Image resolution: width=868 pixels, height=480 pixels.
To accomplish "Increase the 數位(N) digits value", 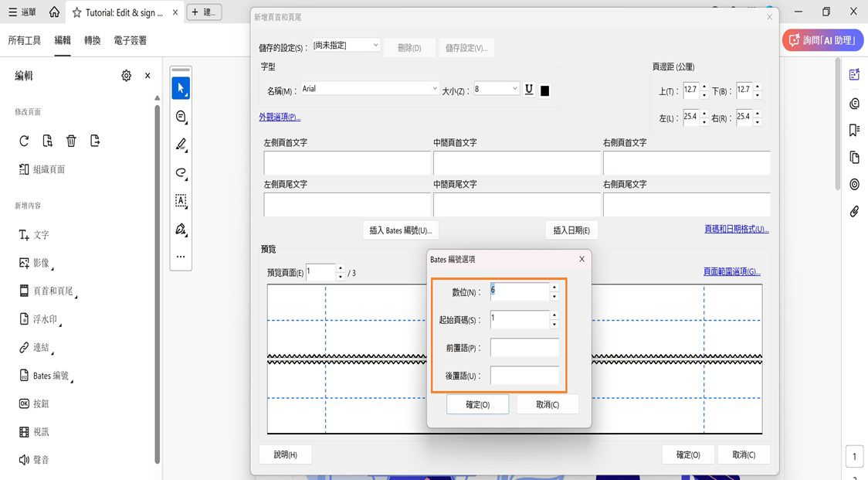I will [x=554, y=287].
